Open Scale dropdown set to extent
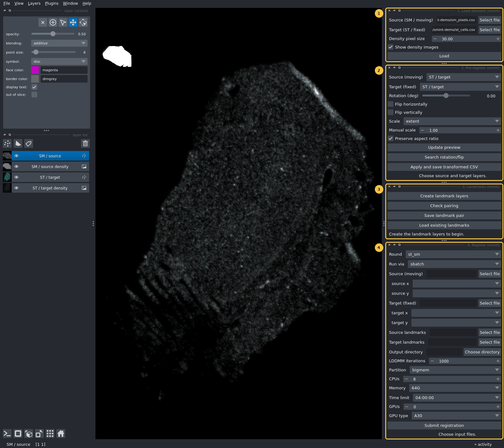The width and height of the screenshot is (504, 448). [452, 121]
